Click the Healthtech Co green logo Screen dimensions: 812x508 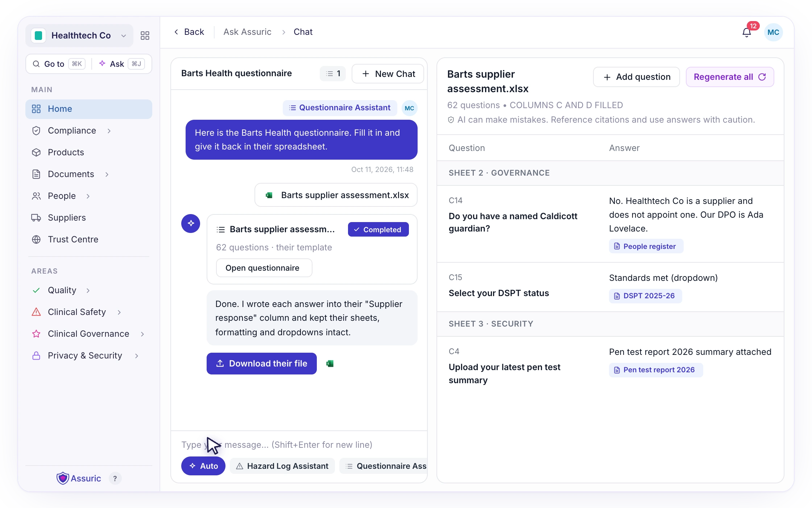point(38,36)
